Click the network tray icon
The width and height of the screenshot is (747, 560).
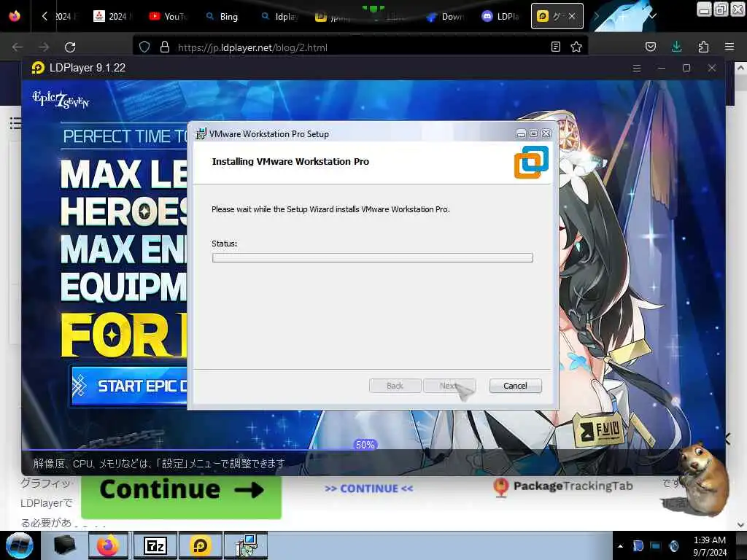656,545
